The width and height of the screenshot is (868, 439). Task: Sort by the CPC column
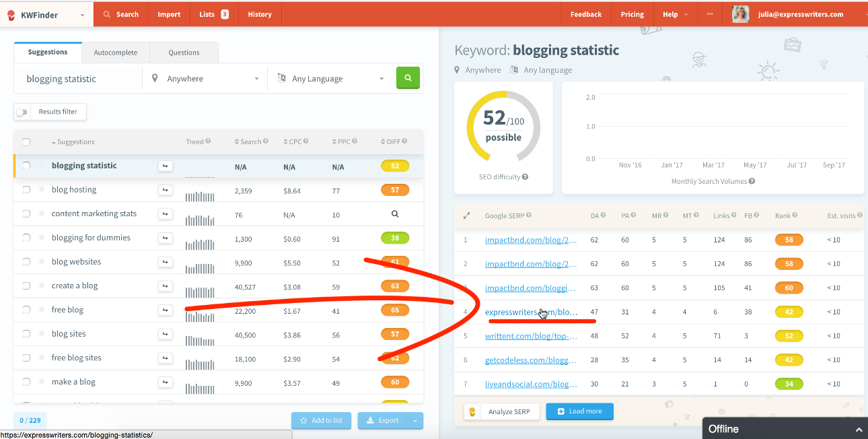292,141
